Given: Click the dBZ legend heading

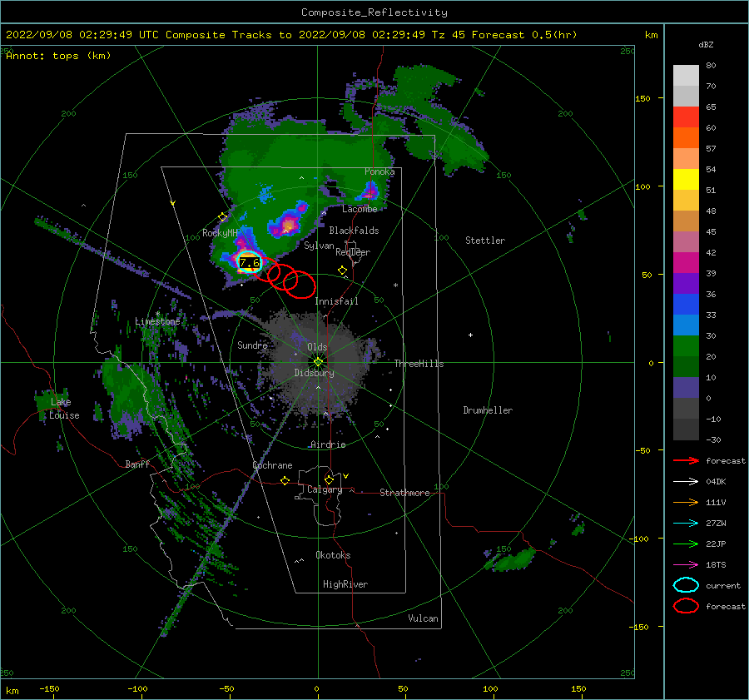Looking at the screenshot, I should (x=706, y=44).
